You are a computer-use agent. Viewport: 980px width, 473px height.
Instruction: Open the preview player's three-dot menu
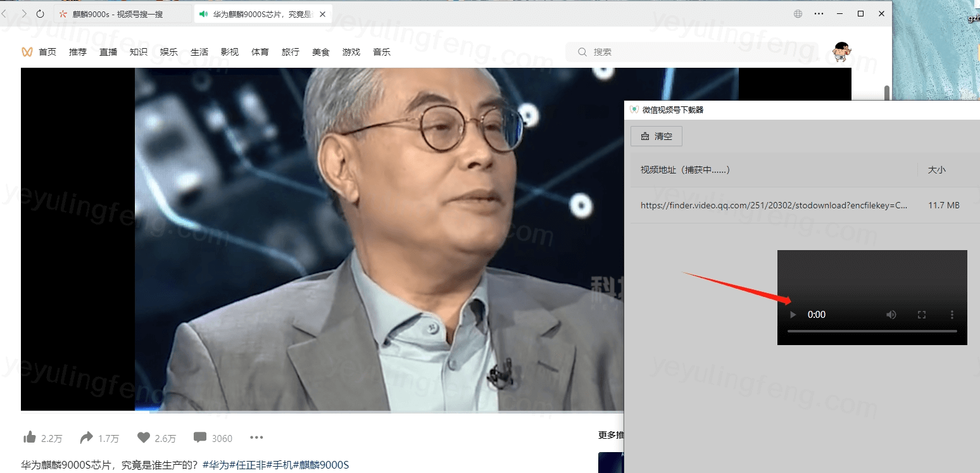coord(952,315)
